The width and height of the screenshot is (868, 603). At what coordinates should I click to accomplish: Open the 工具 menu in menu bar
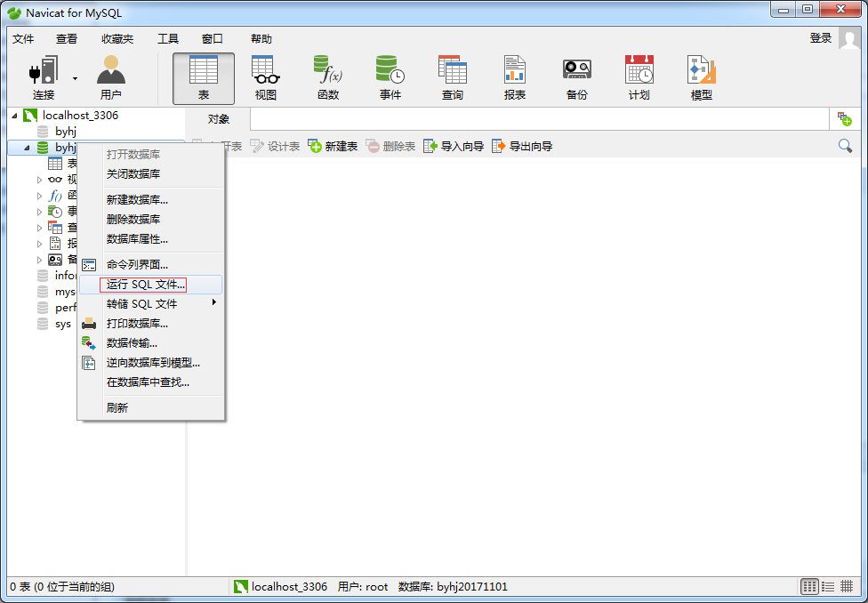[x=168, y=39]
